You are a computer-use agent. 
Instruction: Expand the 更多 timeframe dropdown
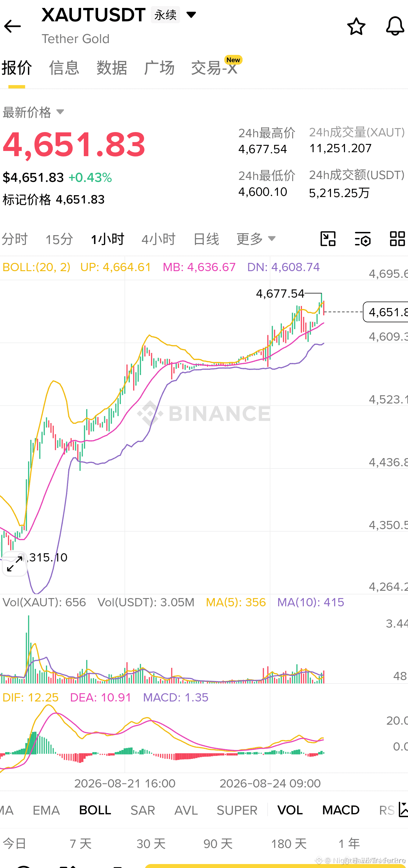point(256,239)
